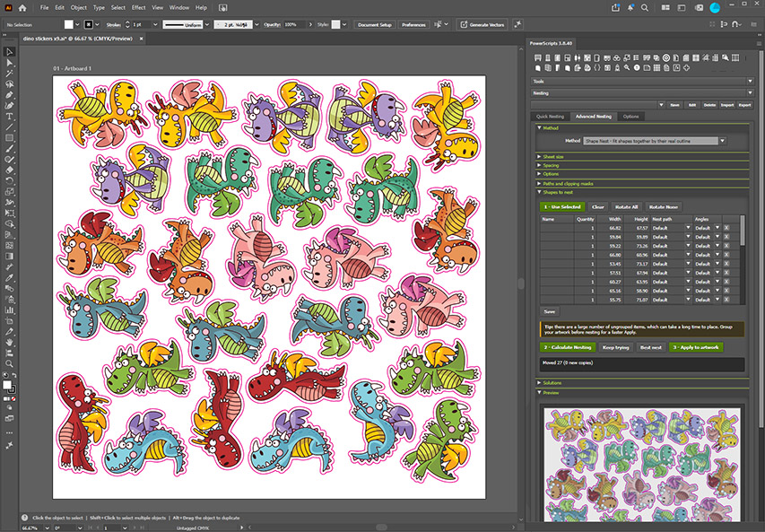Click the Illustrator Home icon

click(x=22, y=8)
